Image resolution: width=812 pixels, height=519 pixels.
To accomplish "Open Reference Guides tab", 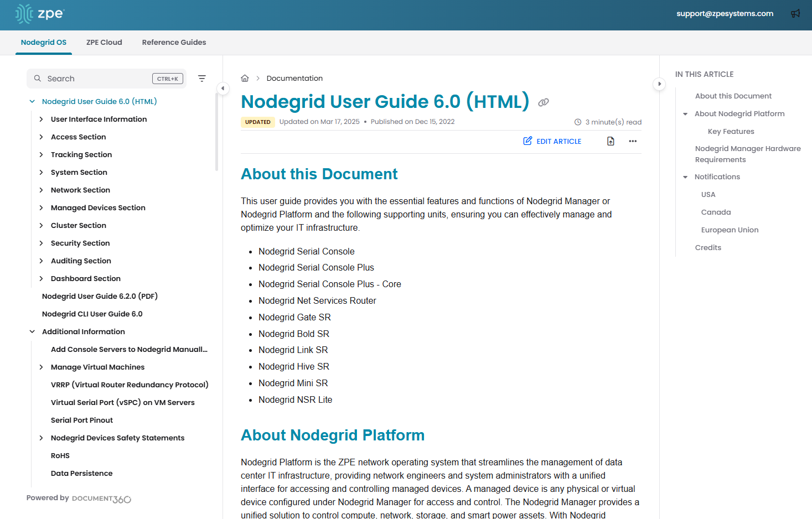I will pos(174,43).
